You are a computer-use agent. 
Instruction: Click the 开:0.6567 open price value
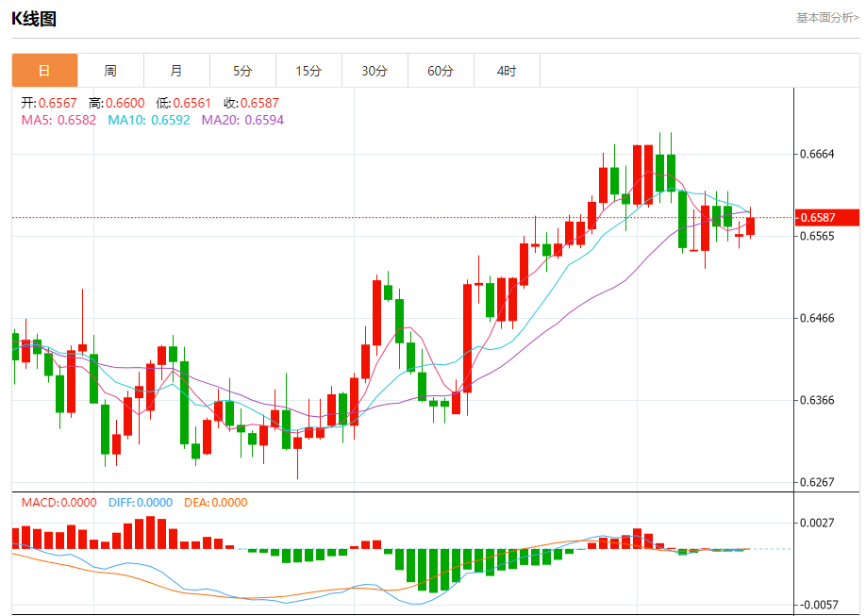pyautogui.click(x=49, y=104)
